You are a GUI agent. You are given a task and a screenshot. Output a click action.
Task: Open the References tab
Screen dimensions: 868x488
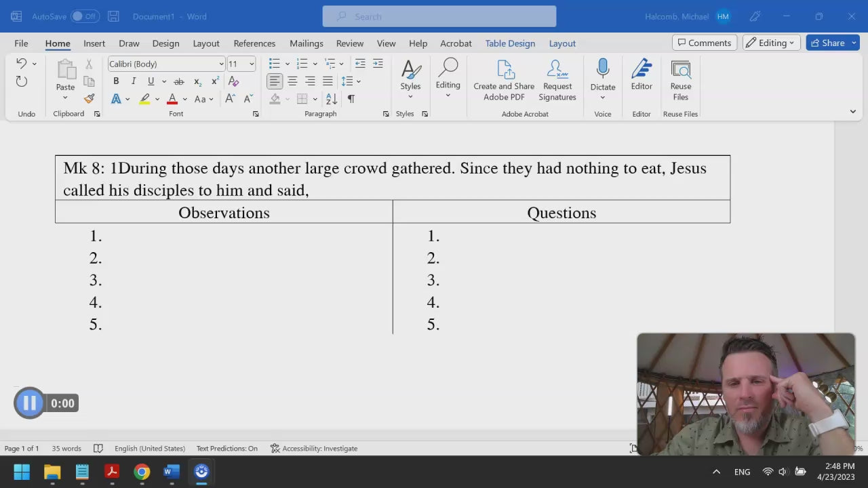(254, 43)
